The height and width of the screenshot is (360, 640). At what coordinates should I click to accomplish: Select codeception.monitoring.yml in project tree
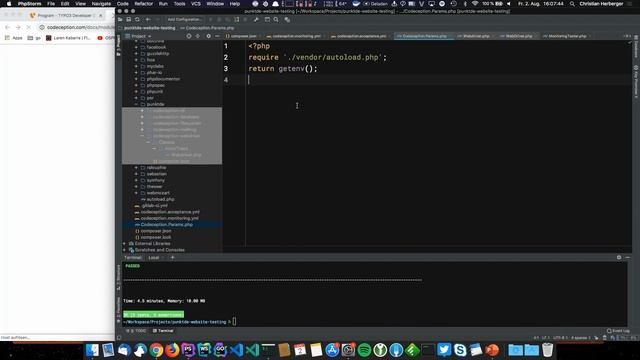coord(169,218)
